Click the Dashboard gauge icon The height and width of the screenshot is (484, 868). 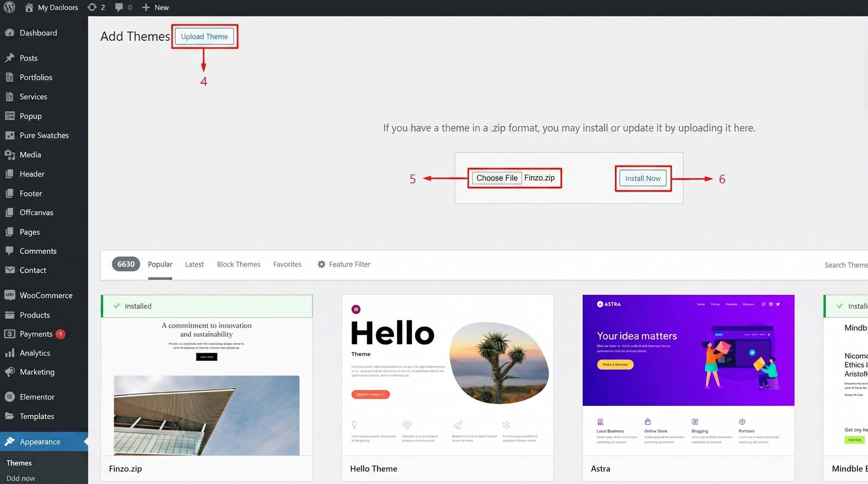click(9, 33)
